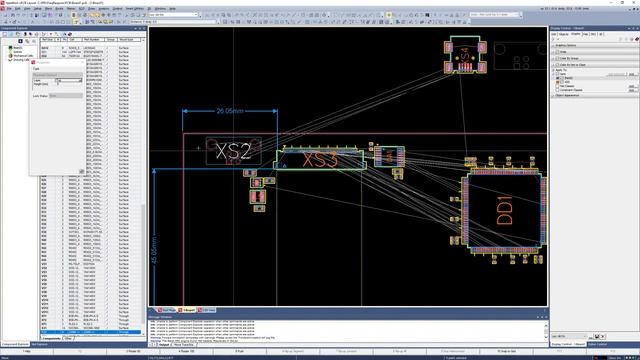Click first icon in Component Explorer toolbar

[x=4, y=34]
